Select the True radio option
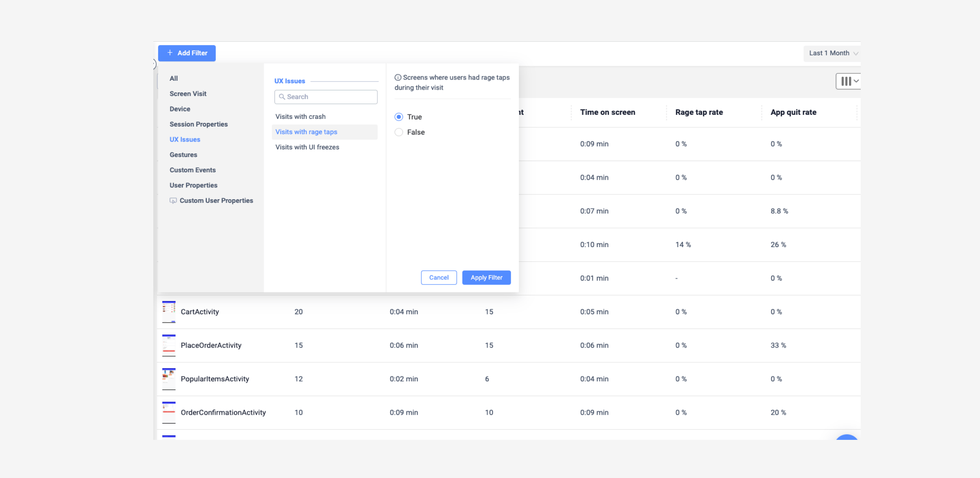 pos(399,117)
